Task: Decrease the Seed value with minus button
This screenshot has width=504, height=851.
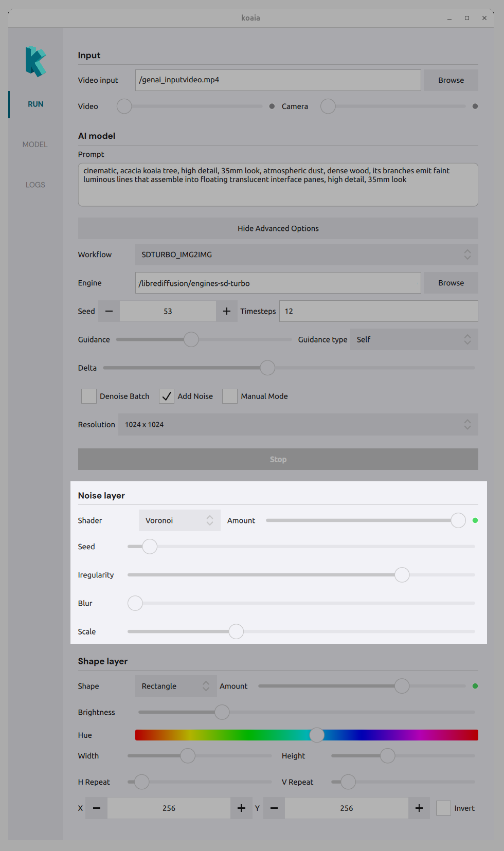Action: point(109,311)
